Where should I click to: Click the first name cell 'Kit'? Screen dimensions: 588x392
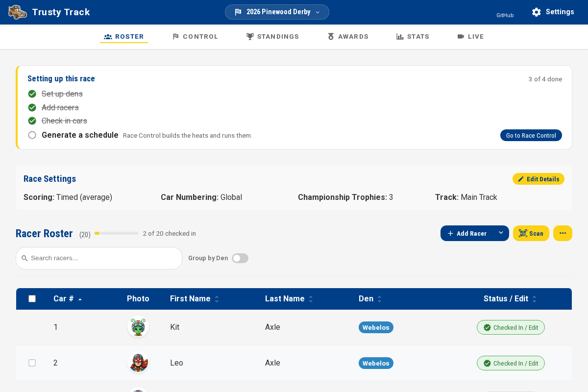175,327
